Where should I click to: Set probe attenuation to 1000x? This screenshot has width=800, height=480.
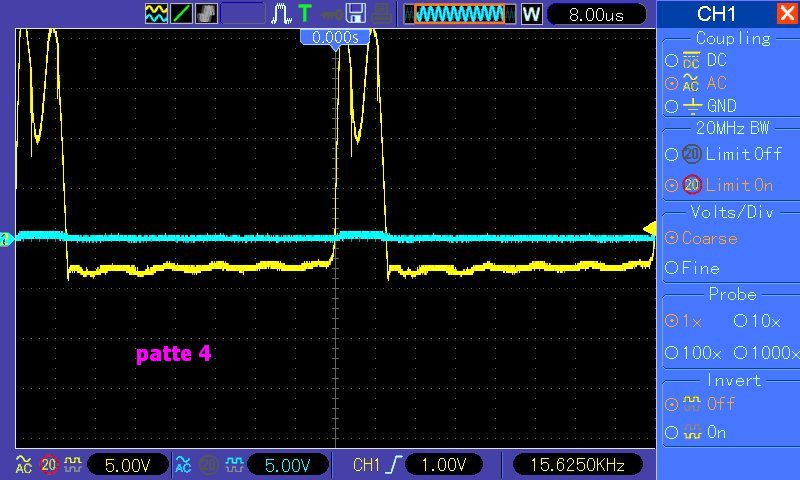coord(740,353)
